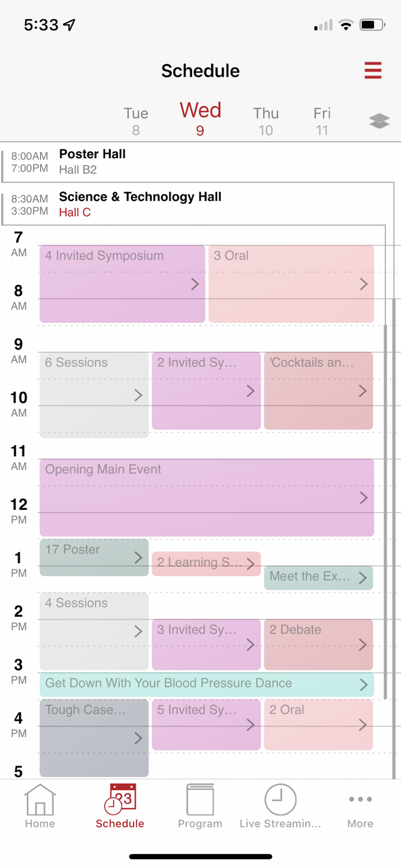Tap the Wi-Fi status icon
The image size is (401, 868).
(x=346, y=25)
